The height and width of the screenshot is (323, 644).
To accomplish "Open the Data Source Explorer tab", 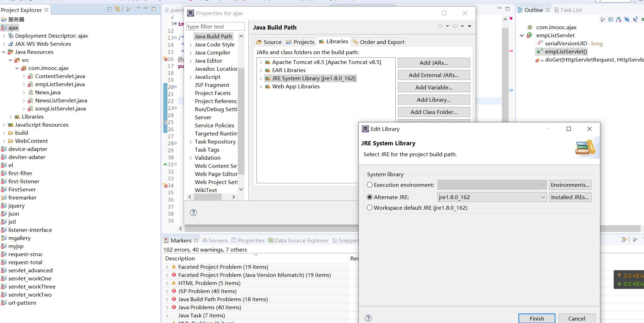I will pos(298,240).
